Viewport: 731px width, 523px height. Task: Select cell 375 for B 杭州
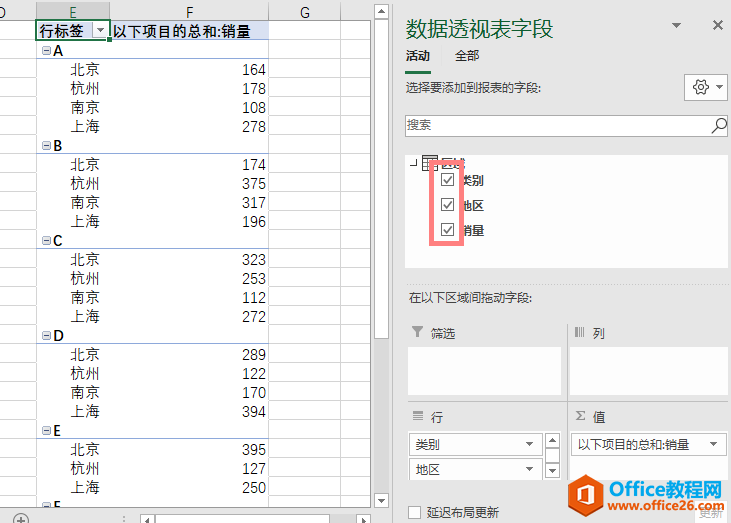(x=189, y=183)
